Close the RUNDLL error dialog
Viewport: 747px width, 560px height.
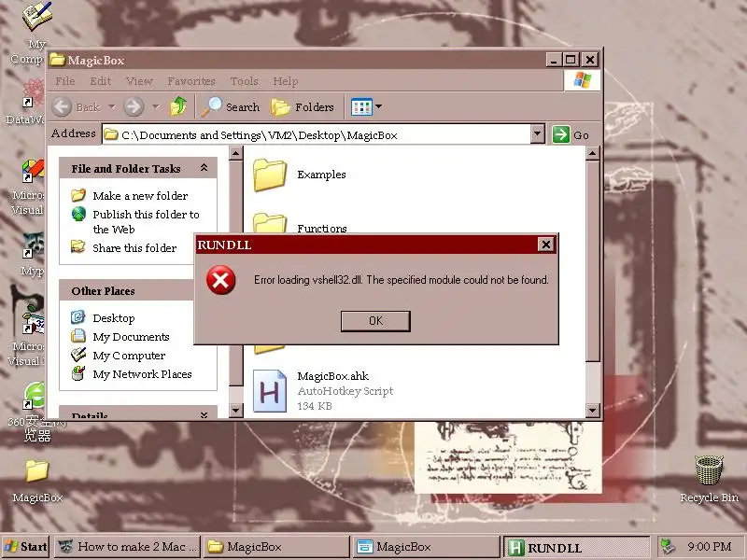point(546,245)
